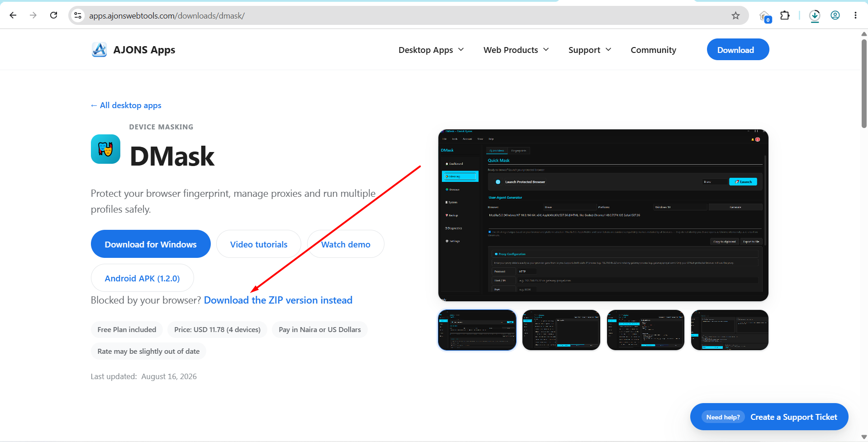868x442 pixels.
Task: Bookmark this page with the star icon
Action: click(735, 16)
